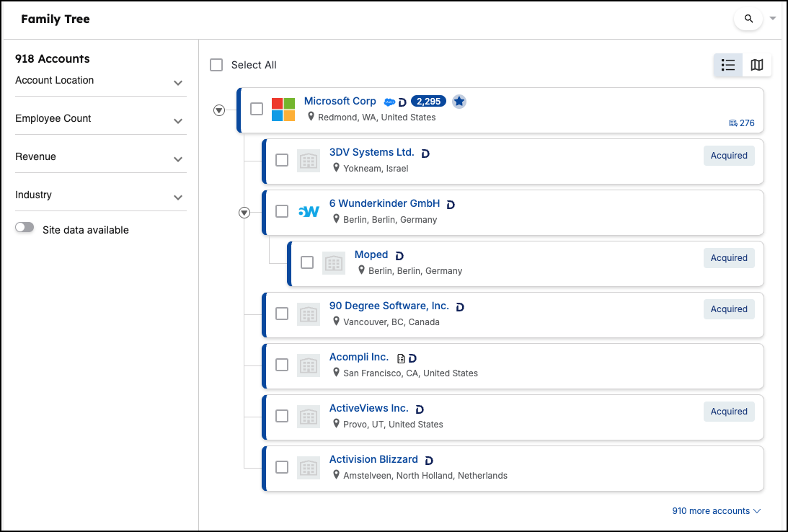Image resolution: width=788 pixels, height=532 pixels.
Task: Click the 918 Accounts heading
Action: pyautogui.click(x=52, y=59)
